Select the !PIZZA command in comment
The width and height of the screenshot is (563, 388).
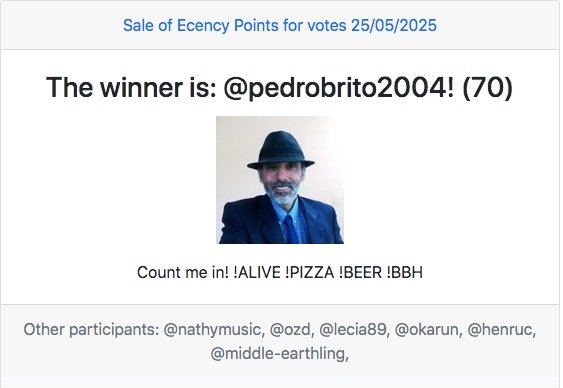point(310,272)
